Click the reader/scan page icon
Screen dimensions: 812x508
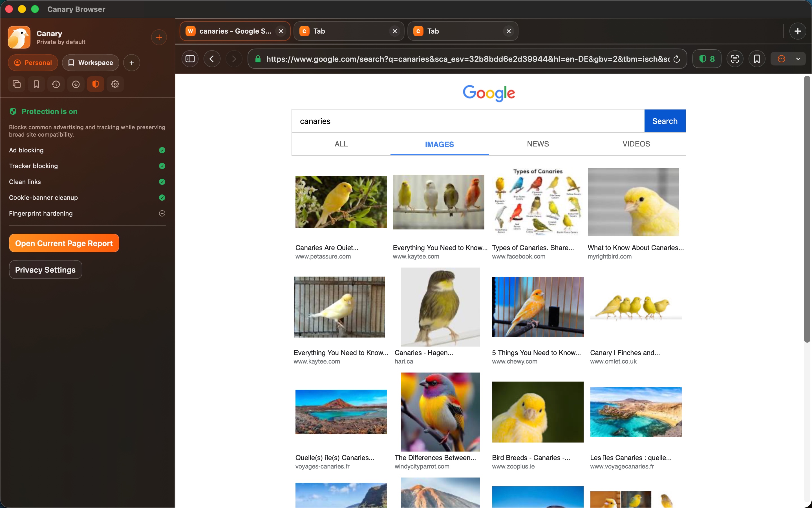[735, 59]
